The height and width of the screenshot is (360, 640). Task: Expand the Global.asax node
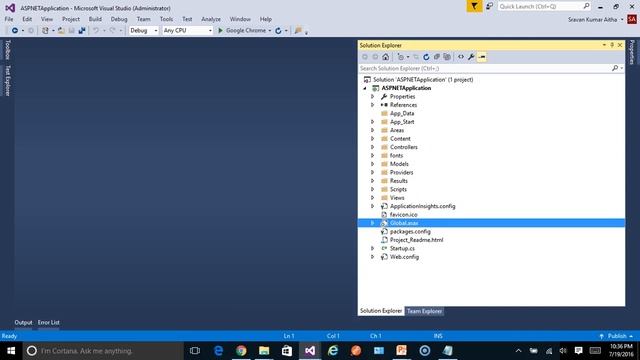(x=372, y=223)
